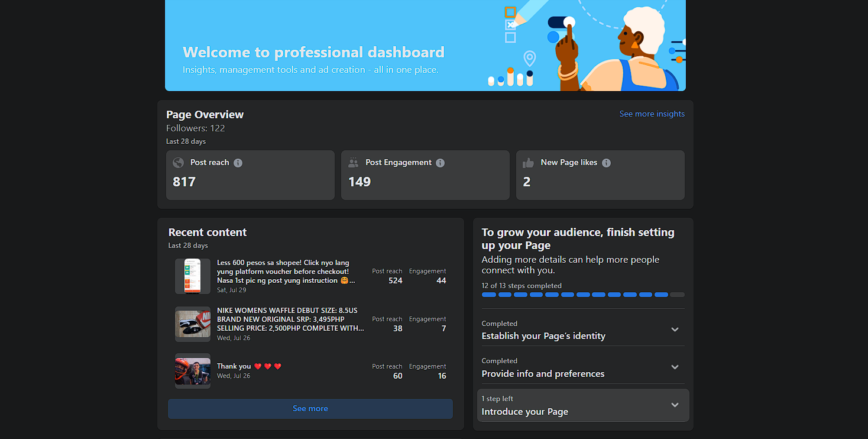Click post reach value 524
Image resolution: width=868 pixels, height=439 pixels.
pos(396,281)
